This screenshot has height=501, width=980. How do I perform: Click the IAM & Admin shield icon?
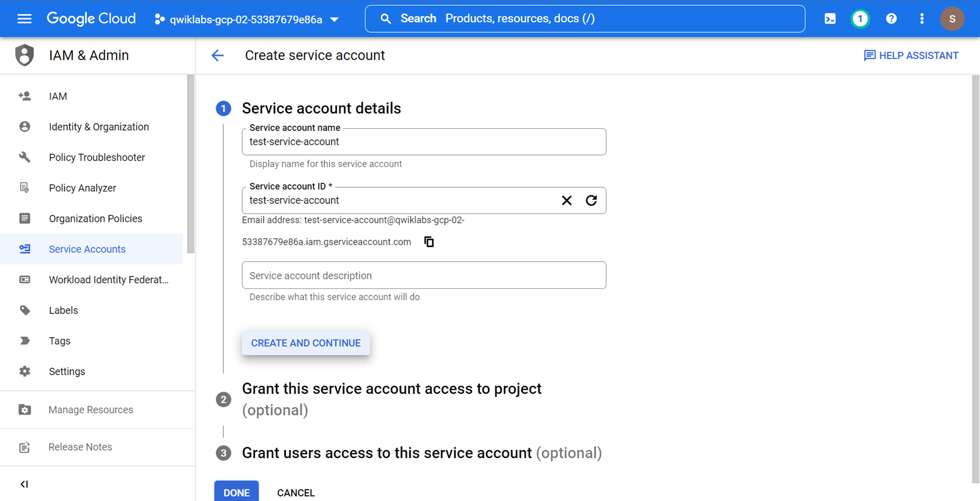pyautogui.click(x=24, y=55)
